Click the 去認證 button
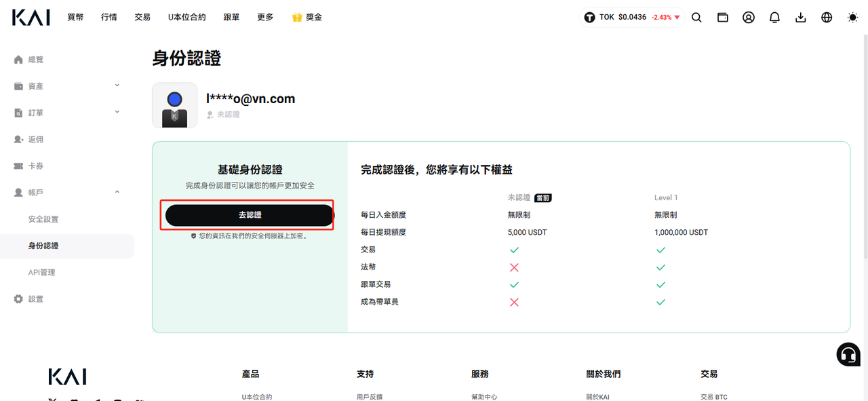 [x=250, y=215]
